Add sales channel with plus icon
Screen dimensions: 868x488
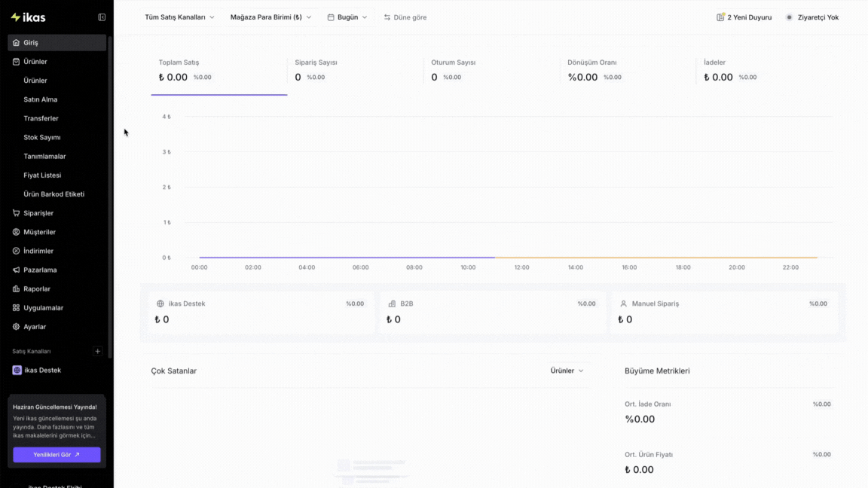point(97,352)
